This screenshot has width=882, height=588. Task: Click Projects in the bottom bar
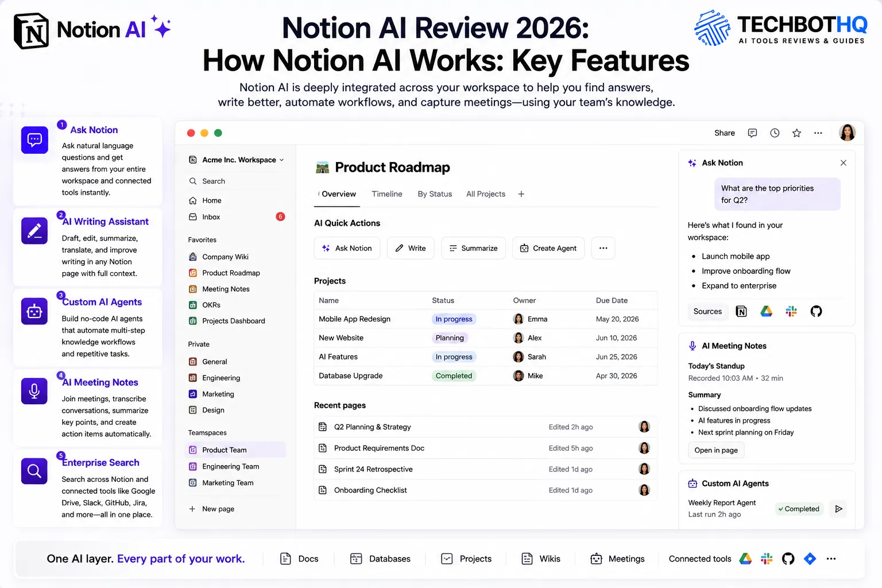tap(466, 559)
